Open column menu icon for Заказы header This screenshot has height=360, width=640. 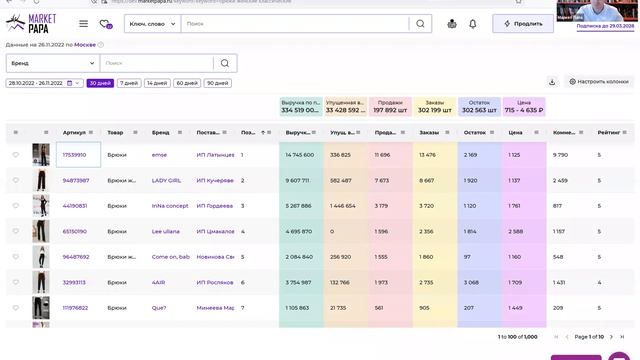coord(447,133)
